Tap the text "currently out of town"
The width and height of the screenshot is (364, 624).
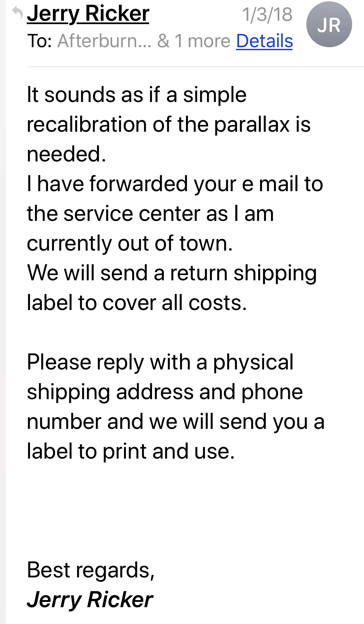[130, 243]
